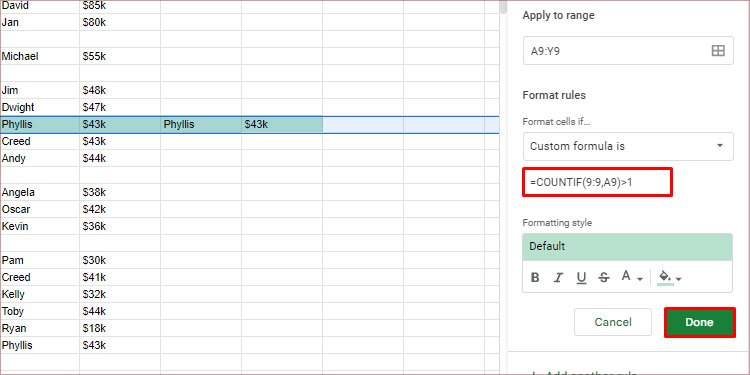This screenshot has height=375, width=750.
Task: Cancel the conditional format rule
Action: click(613, 322)
